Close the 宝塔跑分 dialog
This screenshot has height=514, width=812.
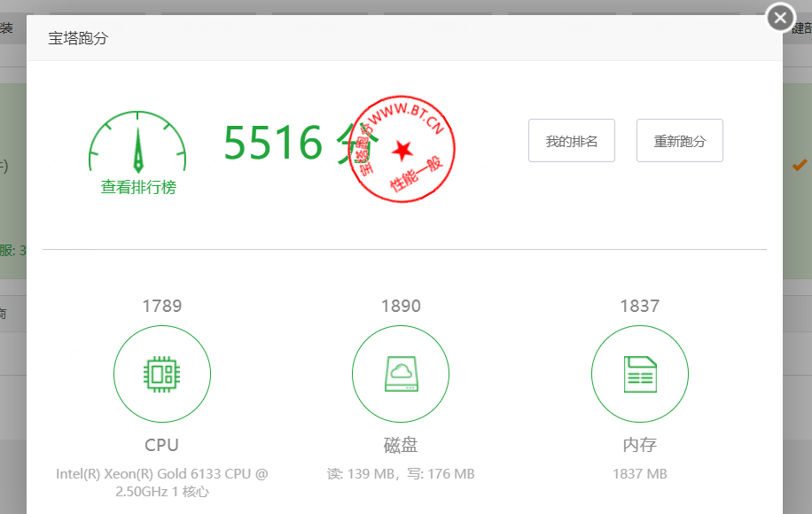tap(780, 18)
